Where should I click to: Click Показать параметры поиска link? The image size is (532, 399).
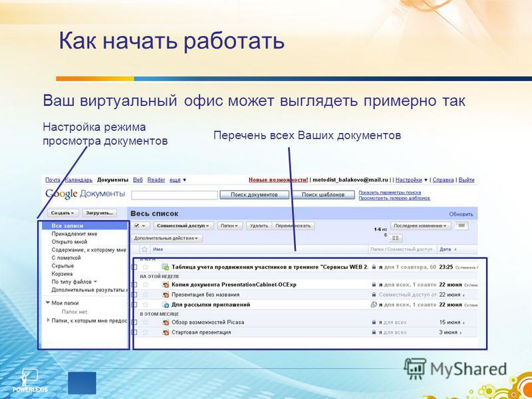[x=390, y=192]
